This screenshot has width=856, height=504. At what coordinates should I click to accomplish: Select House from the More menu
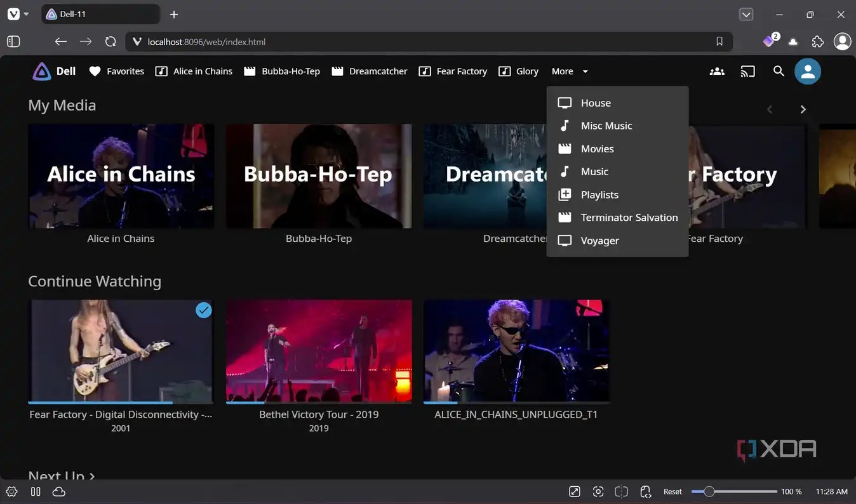point(617,103)
